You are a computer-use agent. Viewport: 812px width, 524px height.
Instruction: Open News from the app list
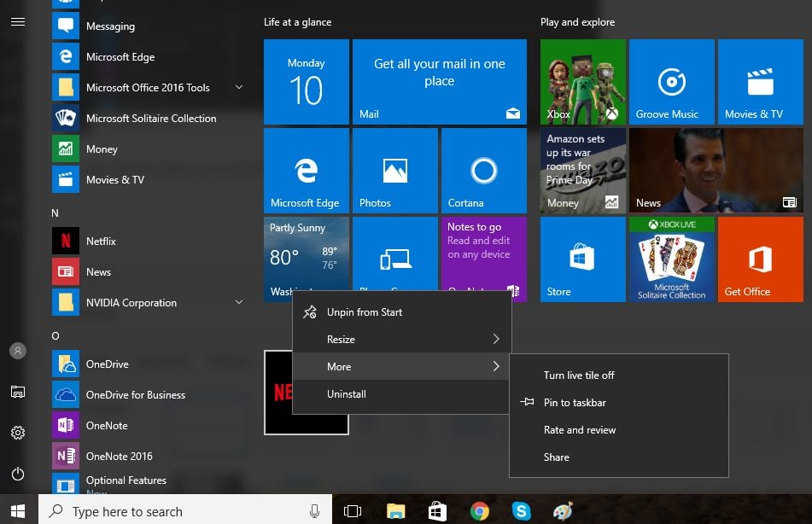(x=148, y=272)
